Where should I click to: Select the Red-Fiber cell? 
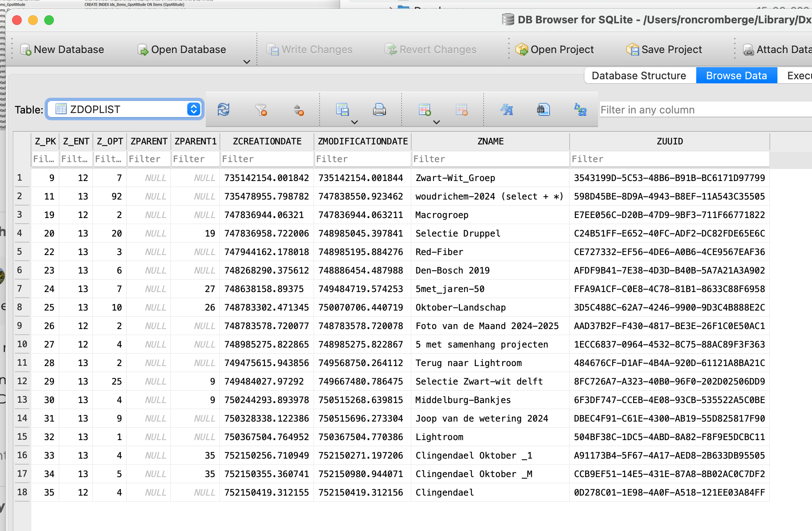(490, 252)
